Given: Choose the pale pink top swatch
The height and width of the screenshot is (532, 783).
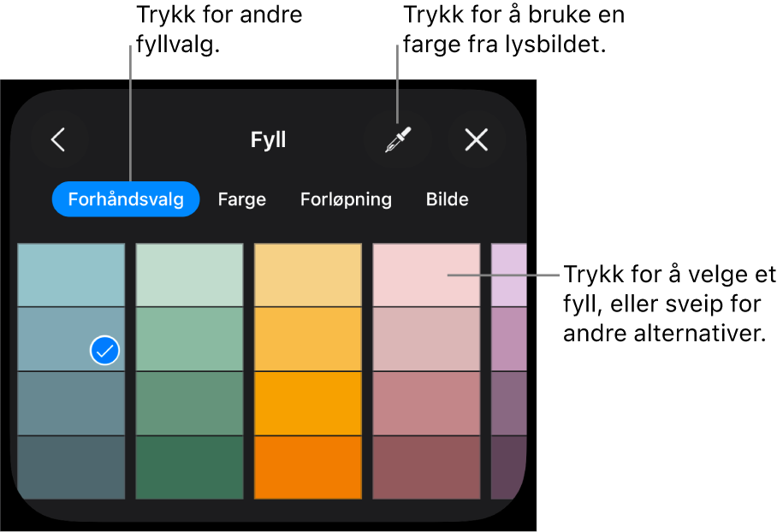Looking at the screenshot, I should tap(426, 275).
